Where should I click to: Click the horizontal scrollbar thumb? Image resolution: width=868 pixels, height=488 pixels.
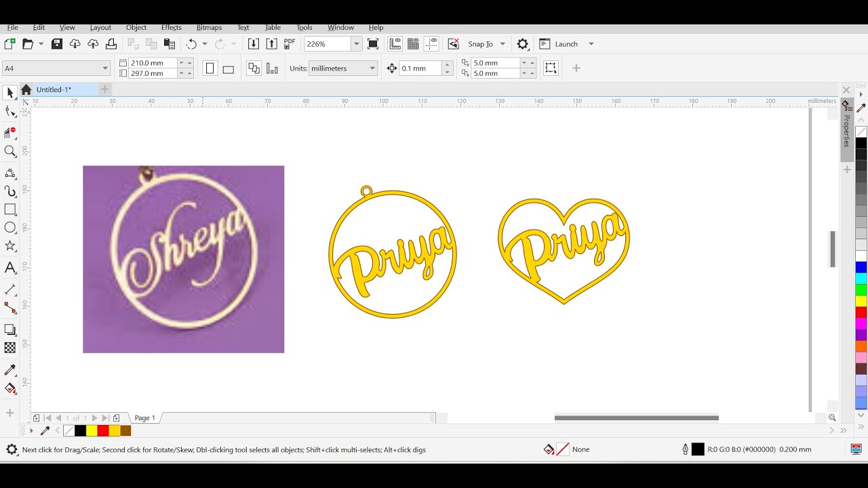636,418
